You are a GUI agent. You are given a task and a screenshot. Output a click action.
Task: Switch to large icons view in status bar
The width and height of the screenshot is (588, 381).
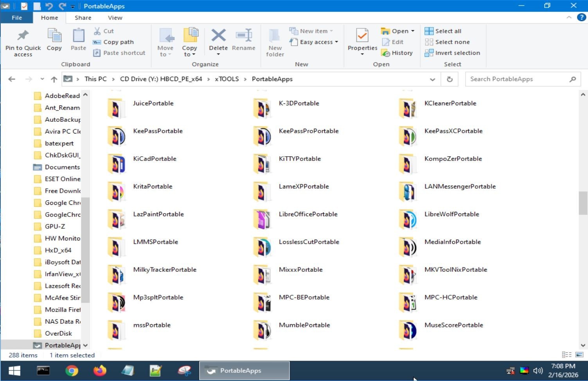pos(579,355)
